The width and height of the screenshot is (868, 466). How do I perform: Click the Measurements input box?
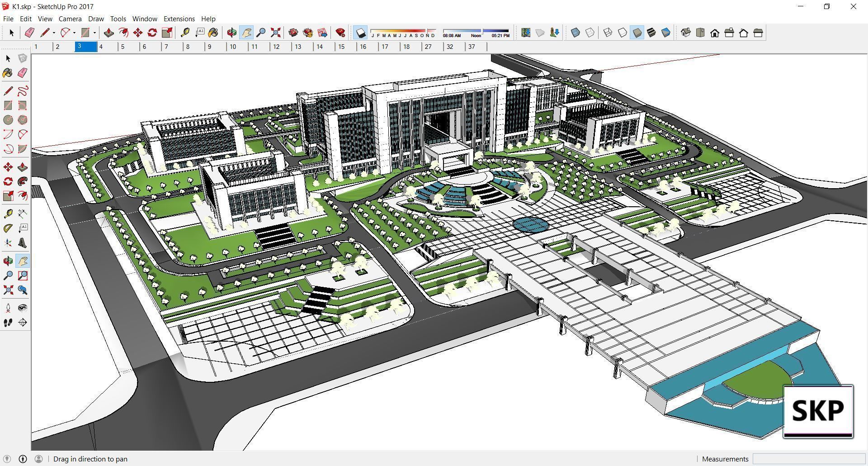809,459
